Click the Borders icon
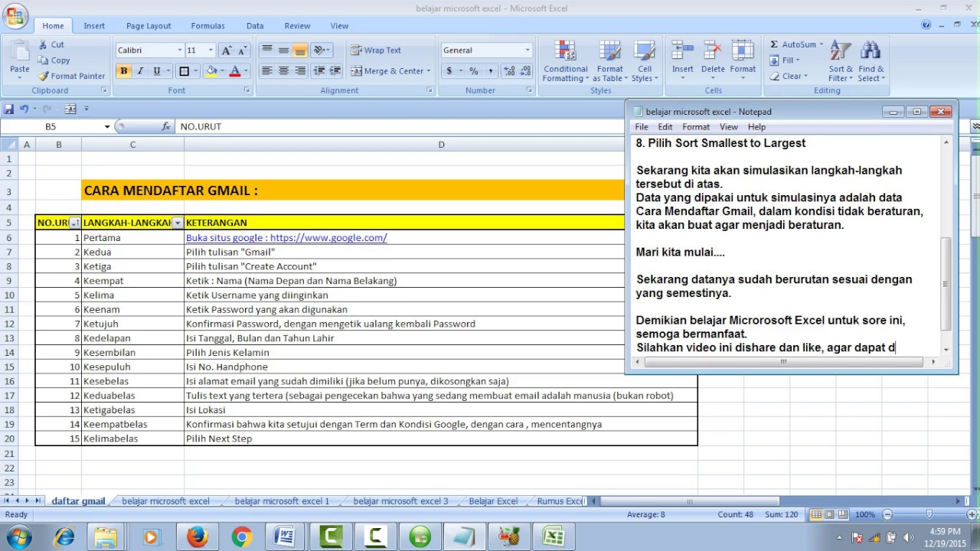The width and height of the screenshot is (980, 551). pos(184,71)
